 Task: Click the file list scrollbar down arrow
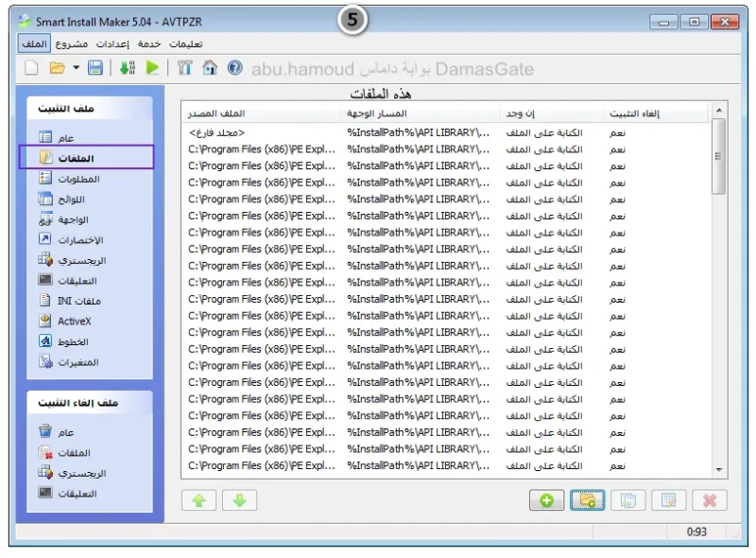(719, 469)
